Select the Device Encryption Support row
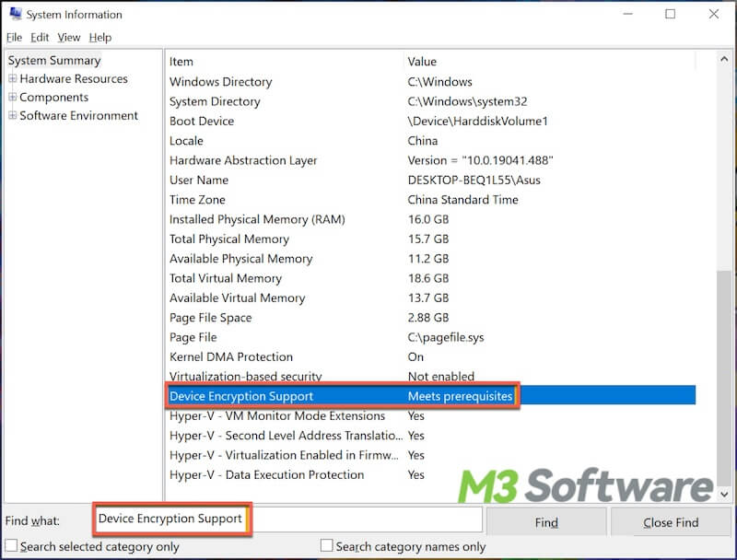Viewport: 737px width, 560px height. coord(430,396)
